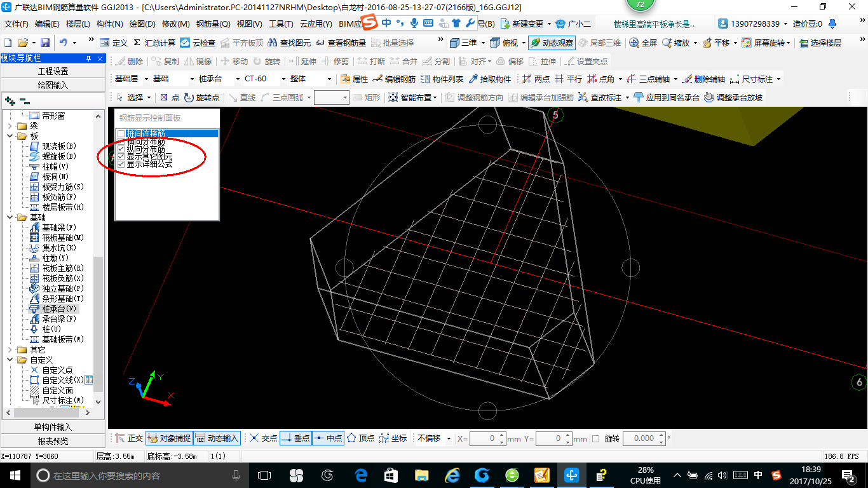Uncheck the 显示详细公式 checkbox
868x488 pixels.
pyautogui.click(x=121, y=164)
